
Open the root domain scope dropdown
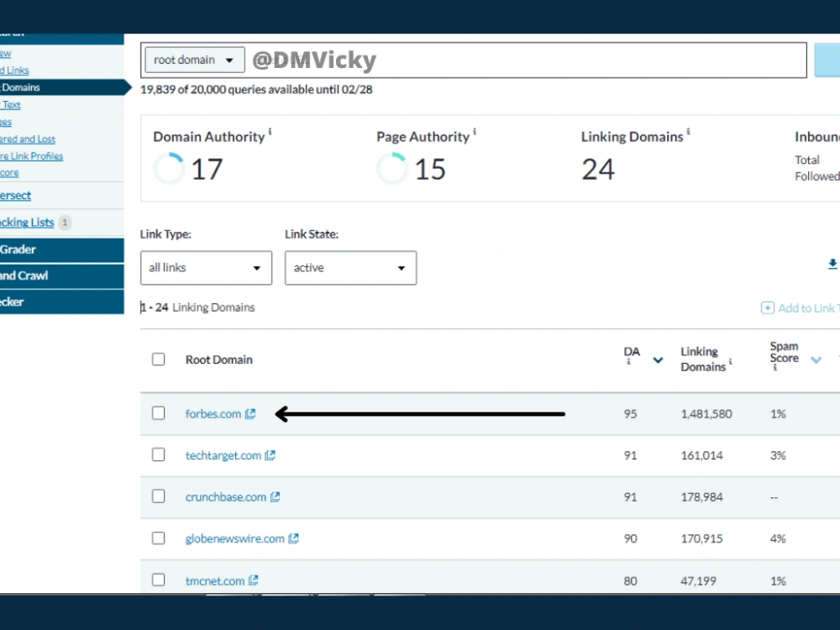[195, 60]
